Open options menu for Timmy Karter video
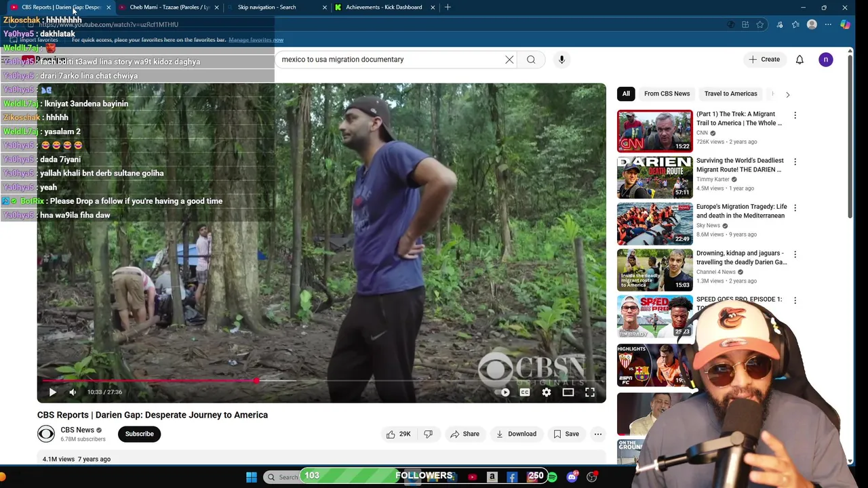Image resolution: width=868 pixels, height=488 pixels. tap(795, 161)
